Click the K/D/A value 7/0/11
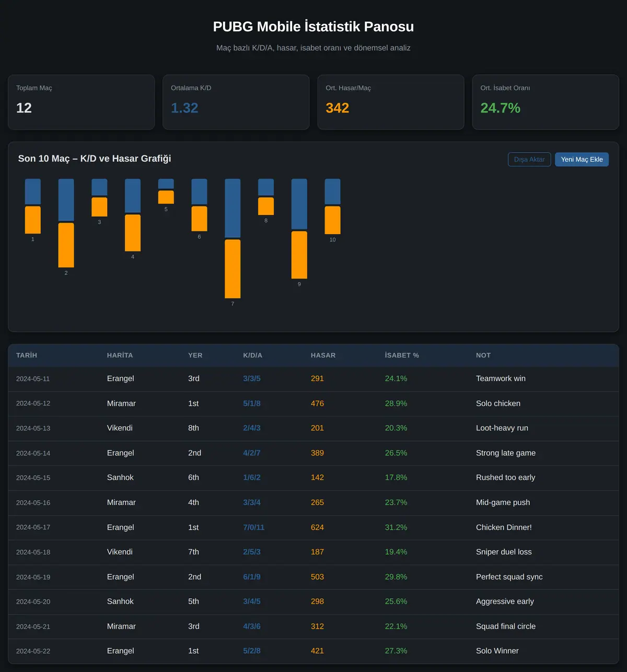627x672 pixels. [x=253, y=527]
